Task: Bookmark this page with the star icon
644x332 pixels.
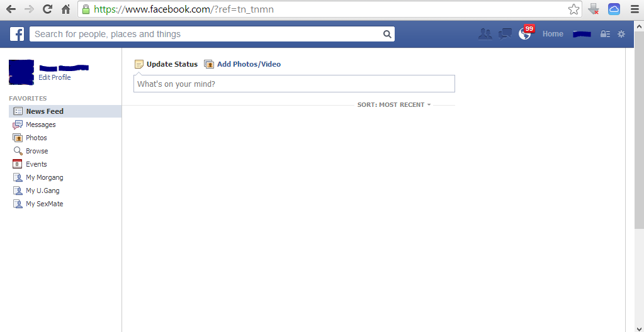Action: coord(573,9)
